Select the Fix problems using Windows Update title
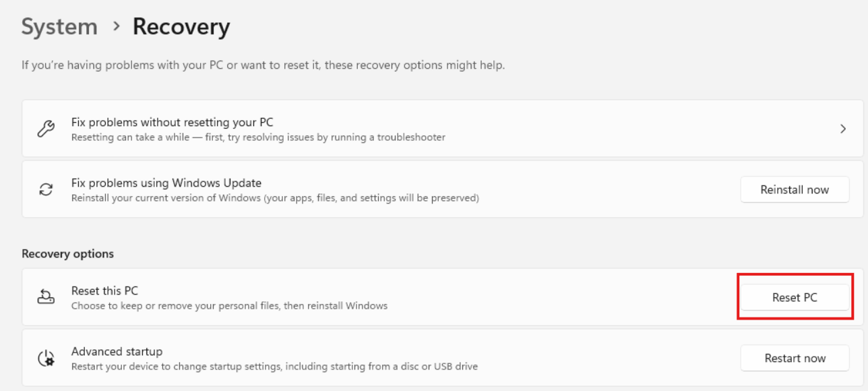868x391 pixels. (166, 183)
